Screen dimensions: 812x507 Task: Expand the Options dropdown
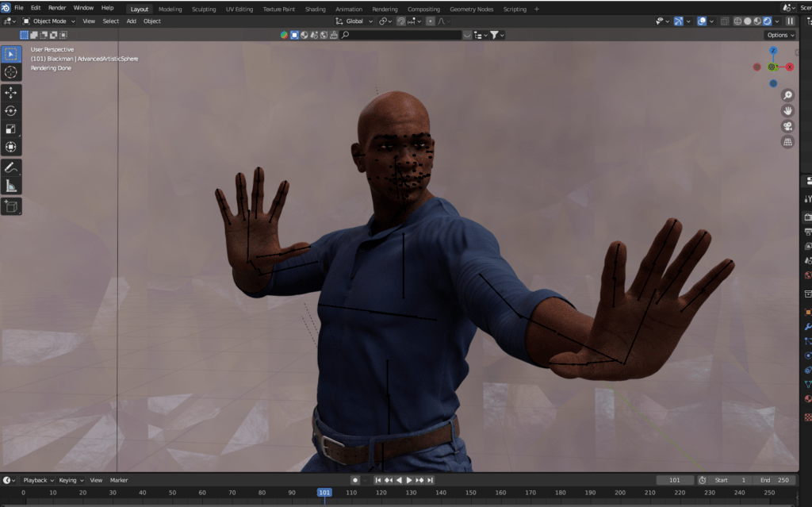coord(779,35)
